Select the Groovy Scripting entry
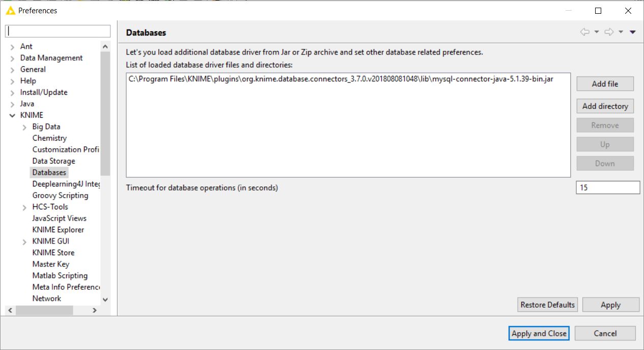The image size is (644, 350). coord(60,195)
